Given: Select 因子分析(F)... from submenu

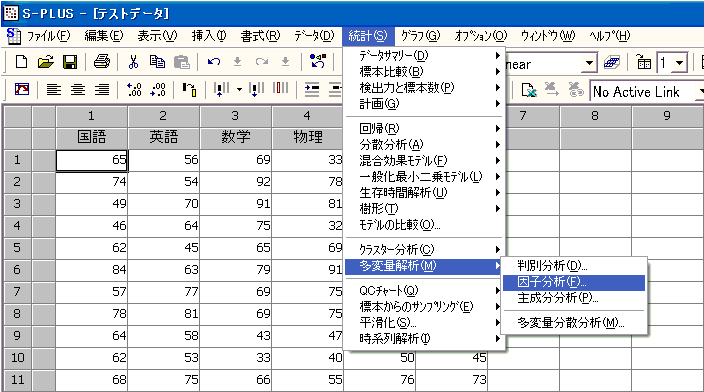Looking at the screenshot, I should pos(574,282).
